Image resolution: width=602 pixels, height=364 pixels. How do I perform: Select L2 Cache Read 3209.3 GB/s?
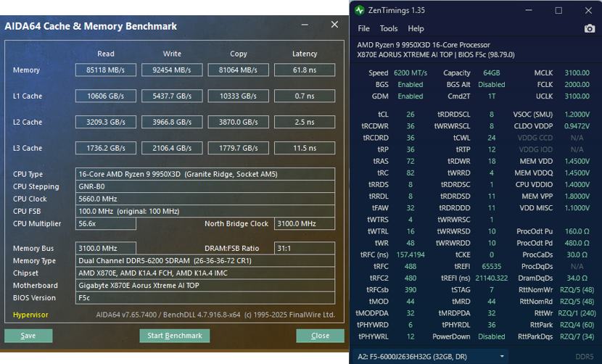pyautogui.click(x=106, y=122)
